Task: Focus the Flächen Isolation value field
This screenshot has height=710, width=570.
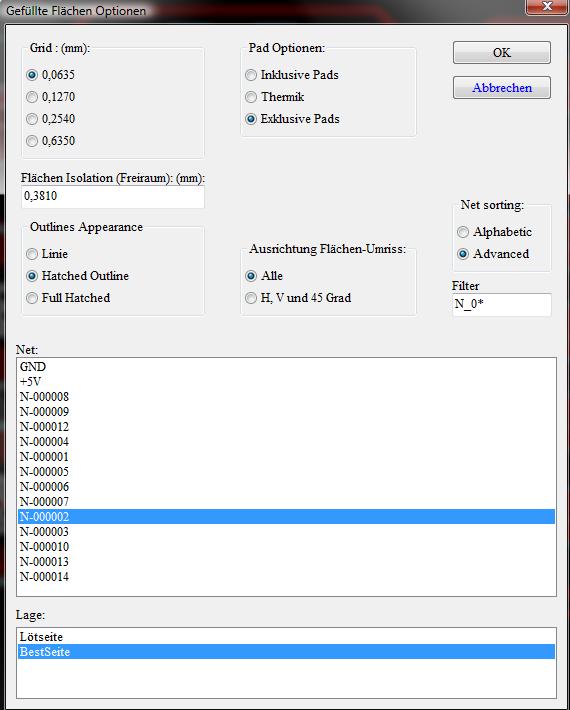Action: click(x=113, y=197)
